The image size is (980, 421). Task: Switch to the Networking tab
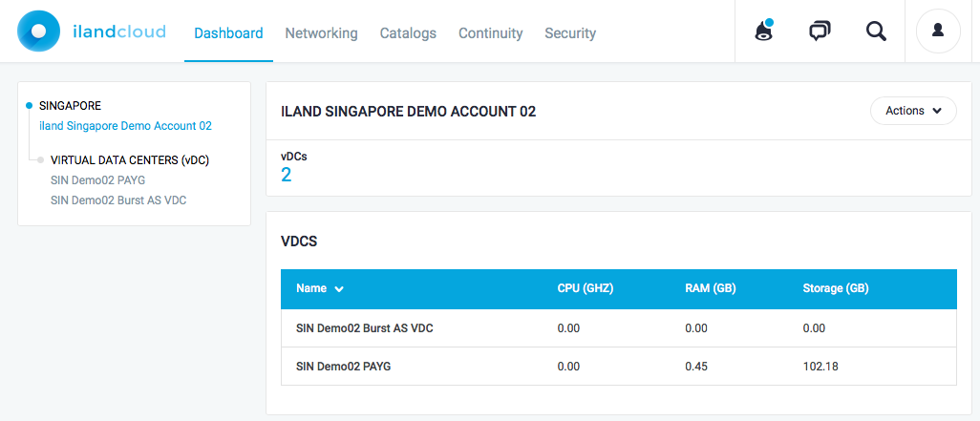(321, 33)
